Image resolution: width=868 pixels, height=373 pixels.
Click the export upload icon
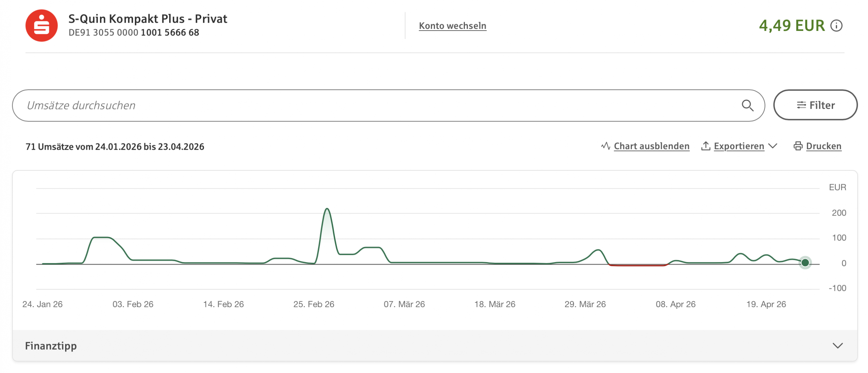[705, 146]
